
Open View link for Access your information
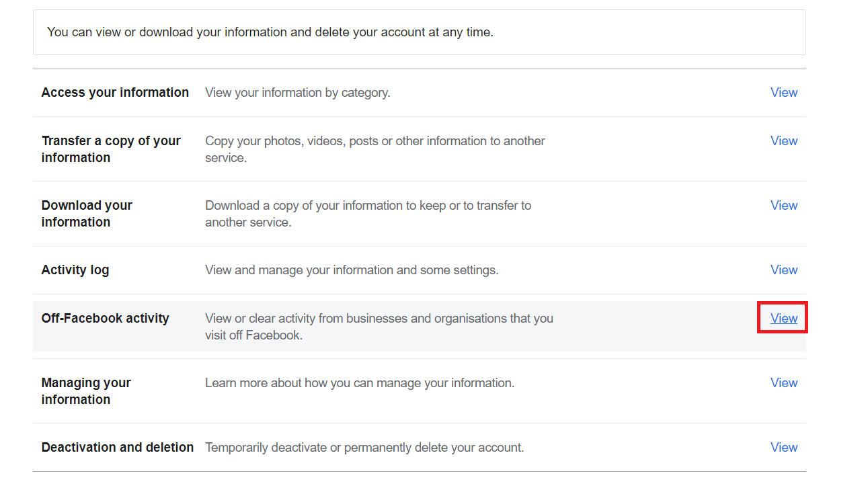click(x=784, y=93)
